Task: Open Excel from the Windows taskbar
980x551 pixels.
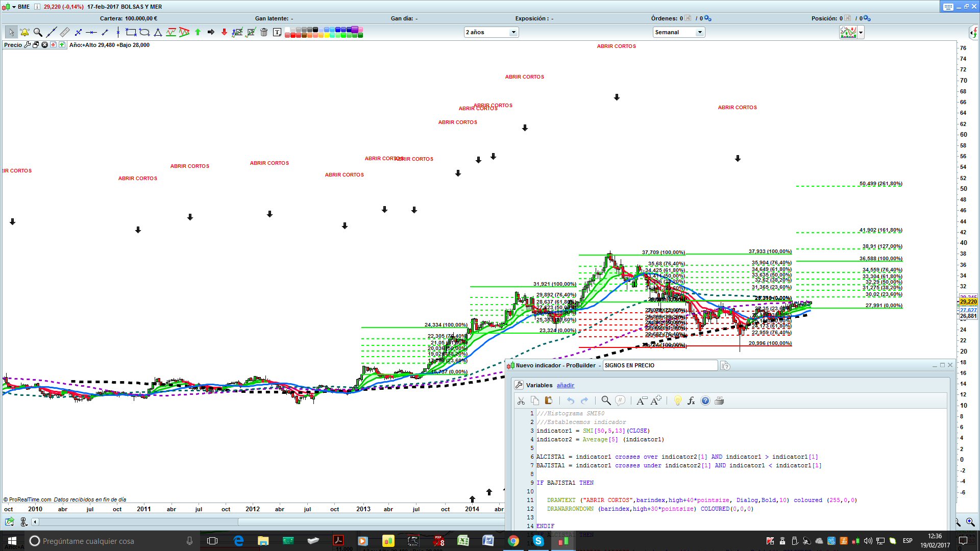Action: pos(463,541)
